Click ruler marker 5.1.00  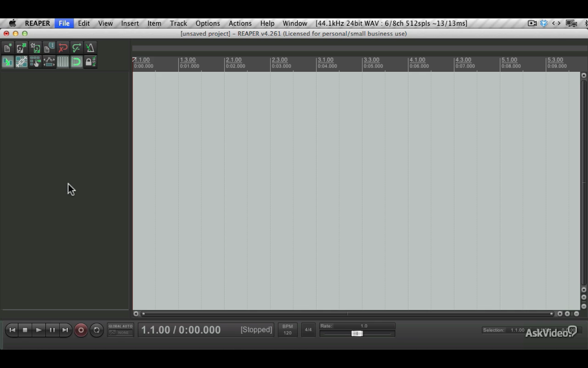point(509,60)
